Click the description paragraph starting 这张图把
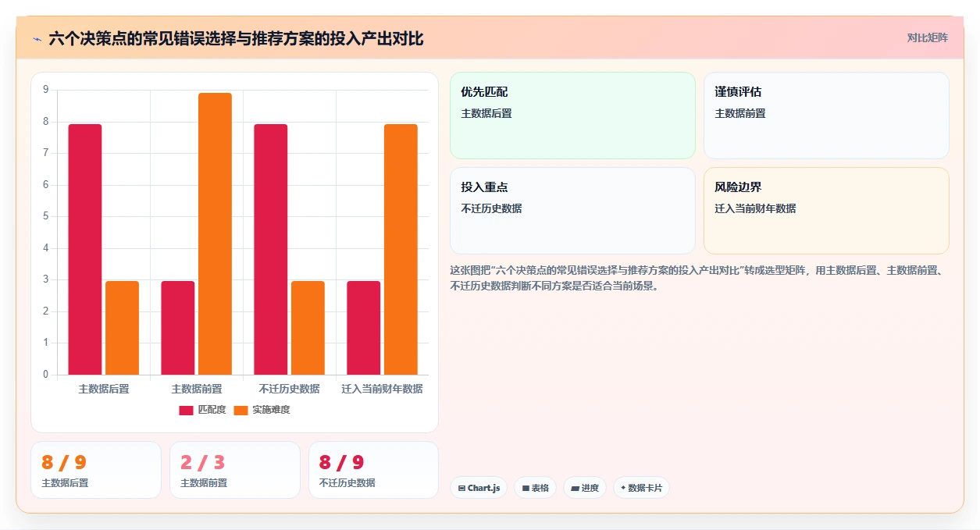This screenshot has height=530, width=980. [700, 278]
